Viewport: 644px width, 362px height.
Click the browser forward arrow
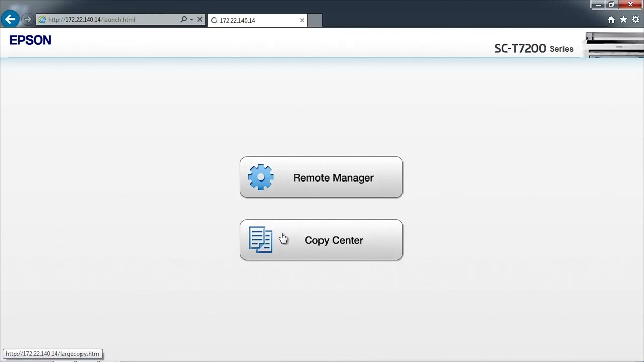[x=28, y=19]
